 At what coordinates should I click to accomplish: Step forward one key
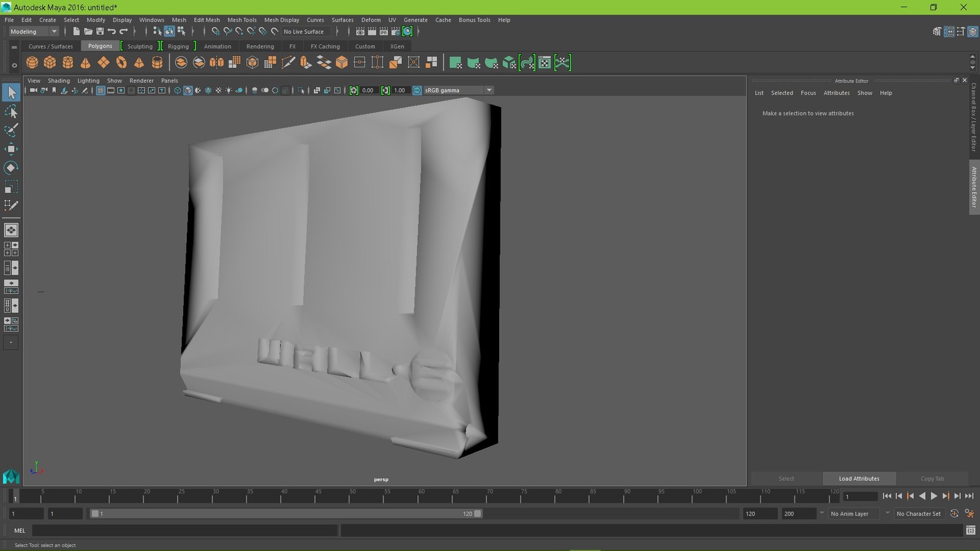(x=946, y=496)
